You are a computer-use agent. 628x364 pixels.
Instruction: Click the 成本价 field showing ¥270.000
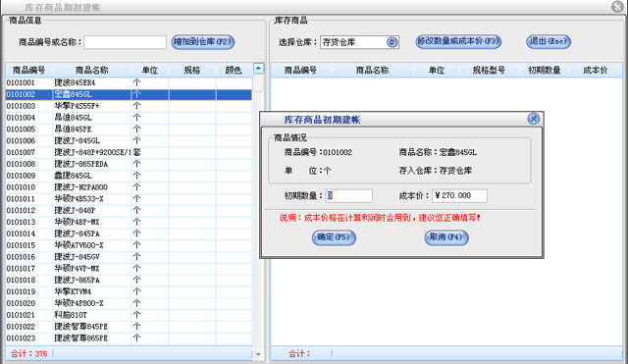(460, 196)
